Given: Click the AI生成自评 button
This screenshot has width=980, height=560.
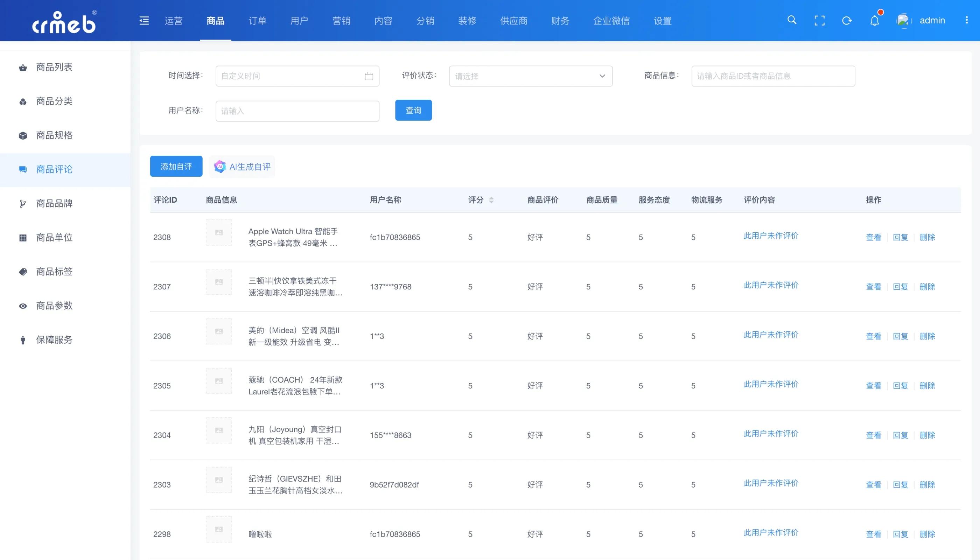Looking at the screenshot, I should click(242, 167).
